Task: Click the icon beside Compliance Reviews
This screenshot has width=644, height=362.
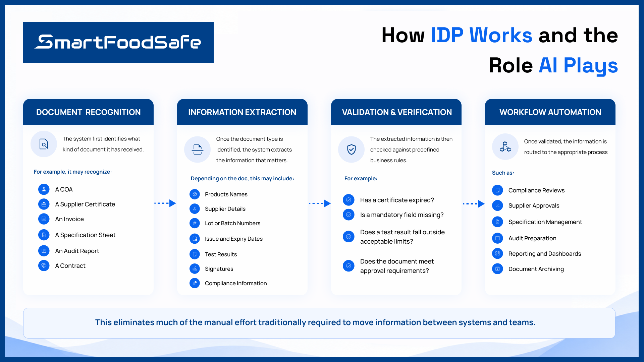Action: (x=497, y=190)
